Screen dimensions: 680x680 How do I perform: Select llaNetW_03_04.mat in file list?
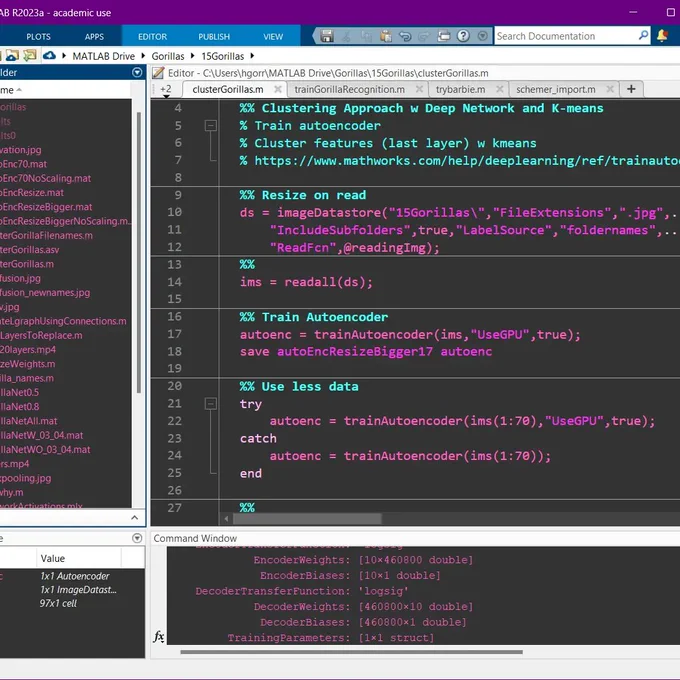[x=42, y=435]
